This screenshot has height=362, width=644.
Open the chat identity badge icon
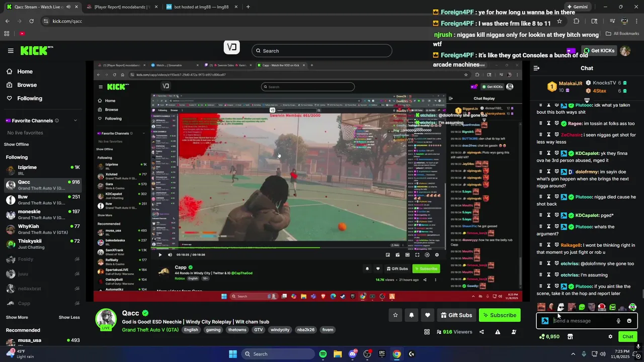545,321
